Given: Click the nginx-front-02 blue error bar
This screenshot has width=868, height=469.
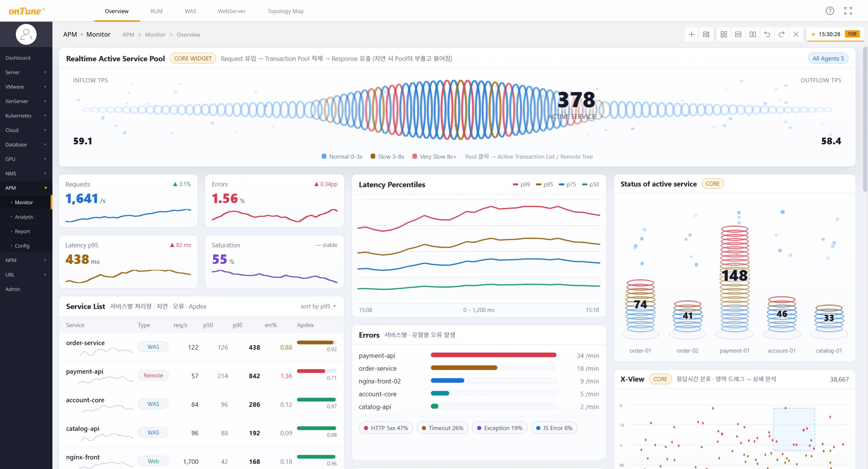Looking at the screenshot, I should coord(448,380).
